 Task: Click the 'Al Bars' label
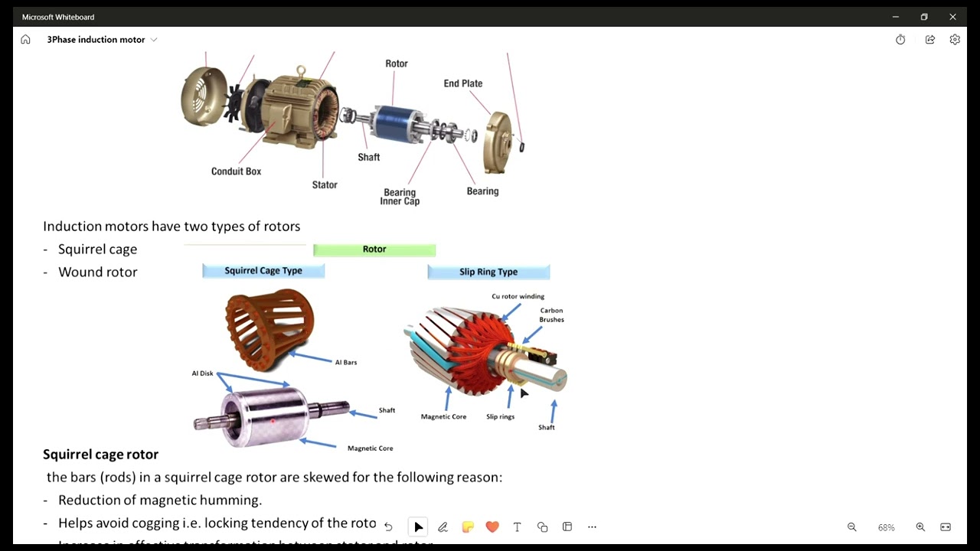point(346,363)
